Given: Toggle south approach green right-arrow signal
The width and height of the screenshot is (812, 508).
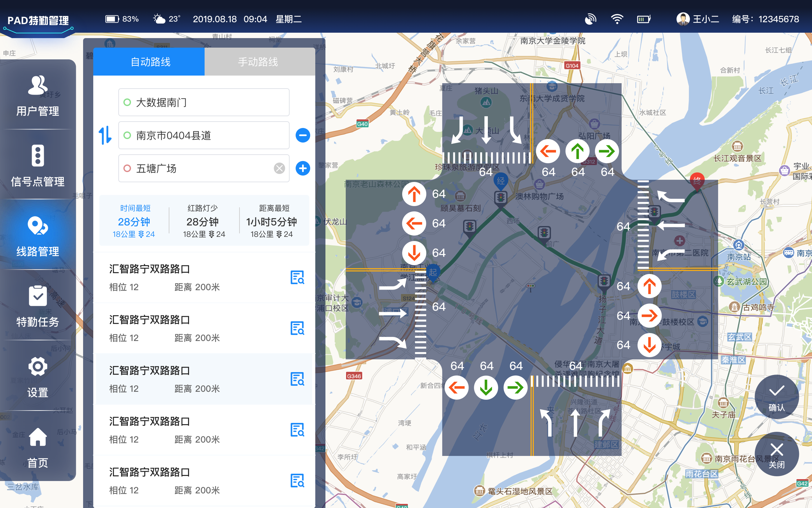Looking at the screenshot, I should click(x=515, y=387).
